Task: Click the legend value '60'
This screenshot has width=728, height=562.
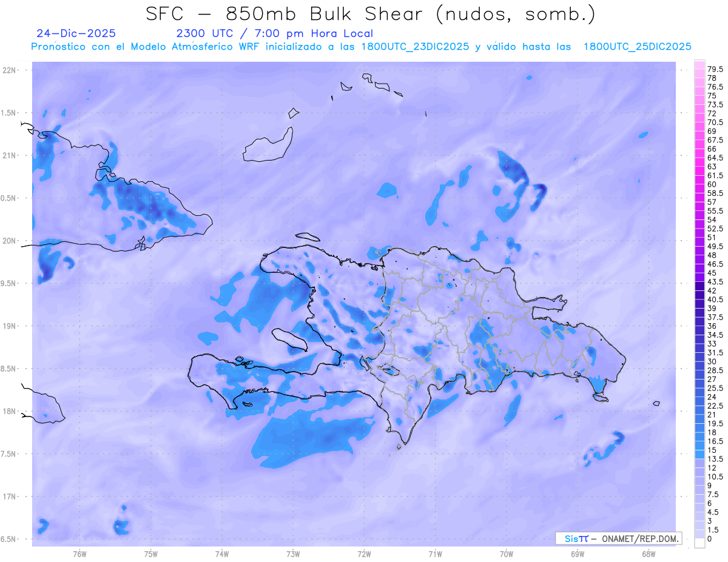Action: pos(712,184)
